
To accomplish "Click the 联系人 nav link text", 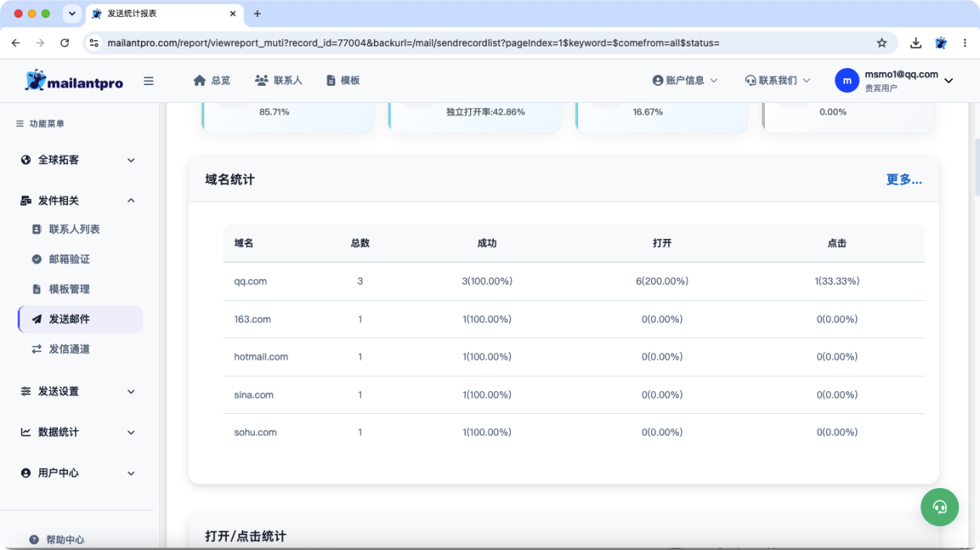I will (x=288, y=80).
